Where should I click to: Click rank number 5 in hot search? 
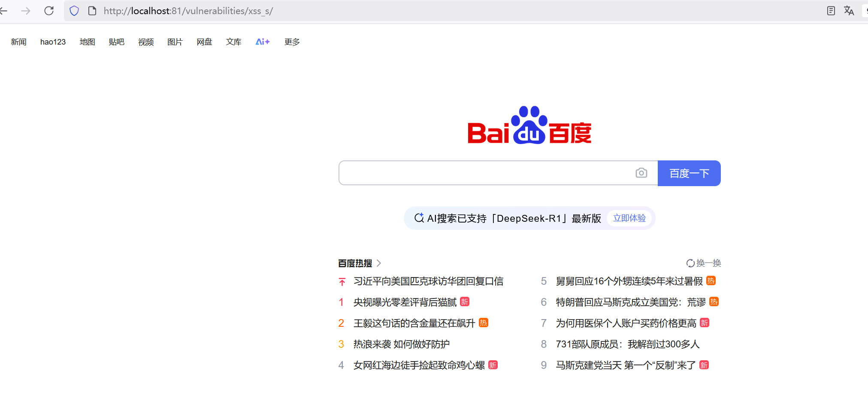(544, 281)
